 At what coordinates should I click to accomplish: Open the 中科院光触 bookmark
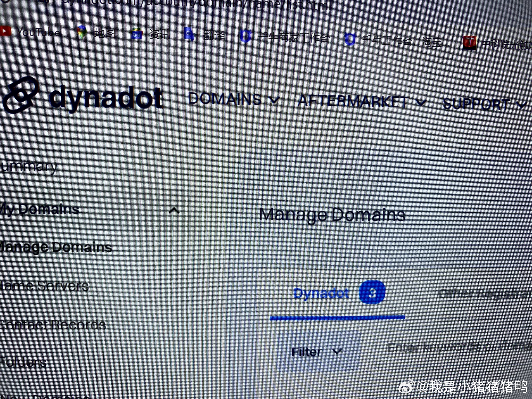tap(497, 44)
